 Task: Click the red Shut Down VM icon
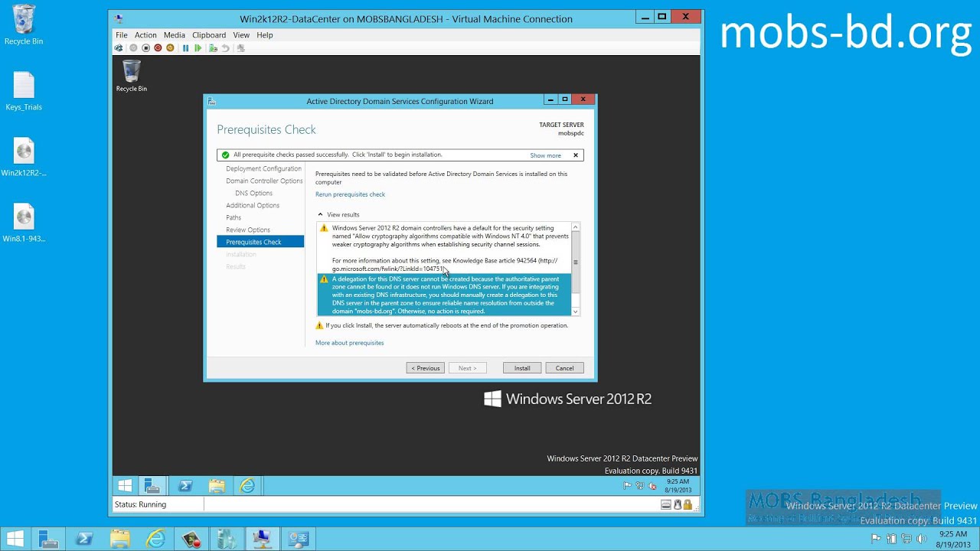(158, 48)
